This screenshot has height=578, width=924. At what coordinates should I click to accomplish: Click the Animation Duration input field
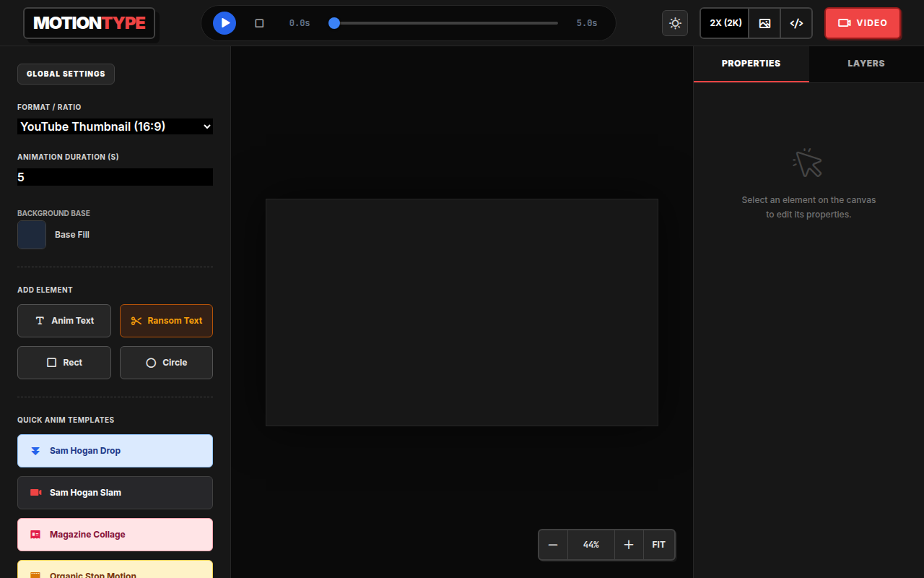coord(115,177)
